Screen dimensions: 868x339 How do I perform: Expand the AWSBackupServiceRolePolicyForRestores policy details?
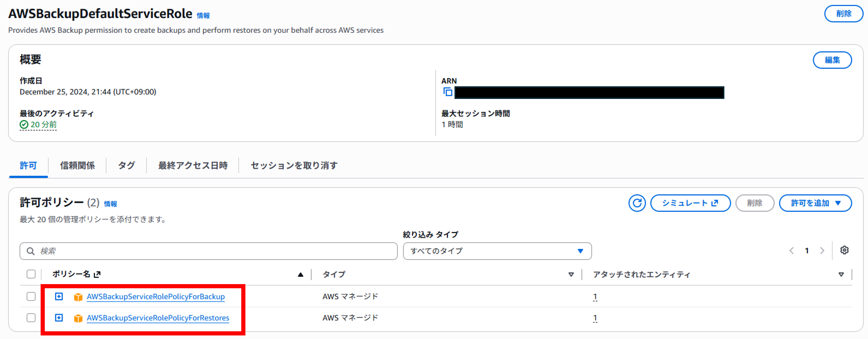(x=59, y=318)
